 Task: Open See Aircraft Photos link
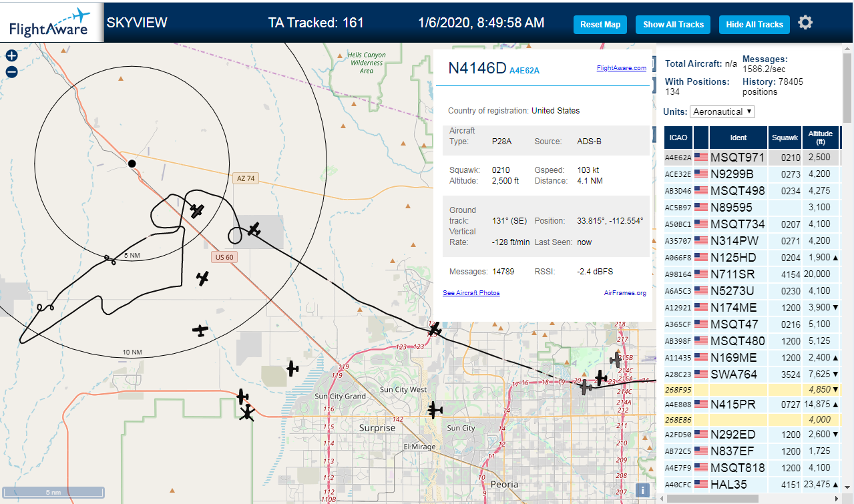(x=471, y=293)
